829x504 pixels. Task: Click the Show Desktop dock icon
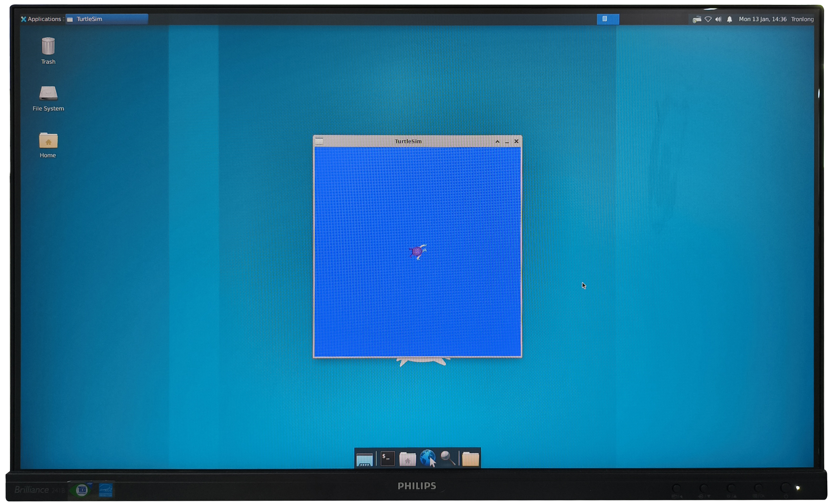click(x=364, y=459)
